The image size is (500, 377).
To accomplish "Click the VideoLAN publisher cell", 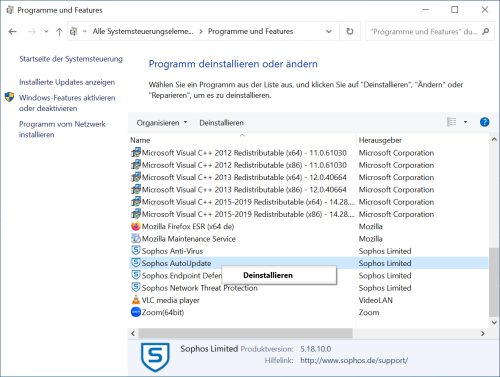I will [376, 300].
